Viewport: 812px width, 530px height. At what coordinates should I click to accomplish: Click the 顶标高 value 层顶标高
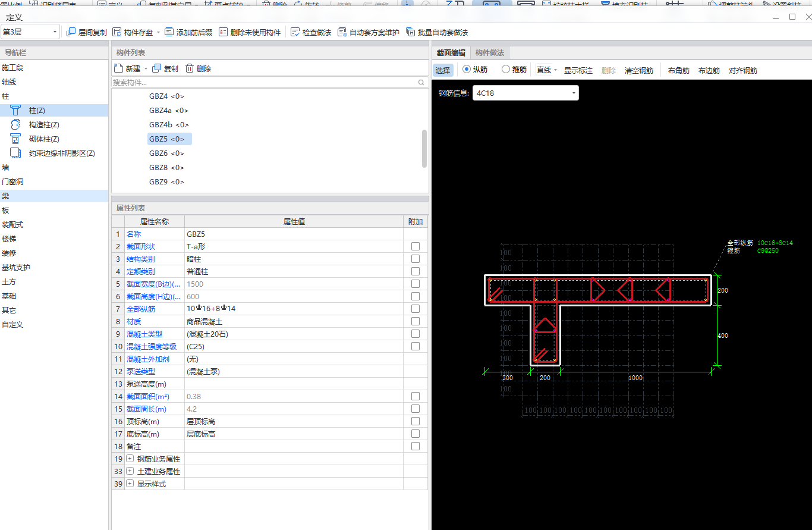pos(294,421)
